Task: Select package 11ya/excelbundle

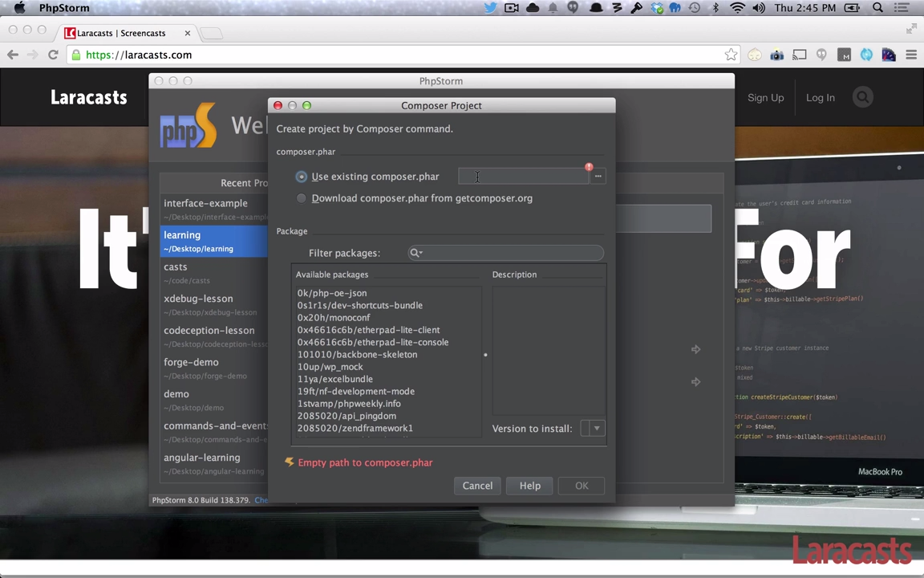Action: pyautogui.click(x=334, y=379)
